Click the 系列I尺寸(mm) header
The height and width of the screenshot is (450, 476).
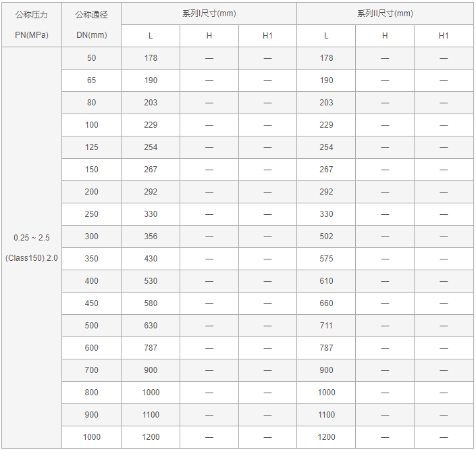tap(209, 14)
